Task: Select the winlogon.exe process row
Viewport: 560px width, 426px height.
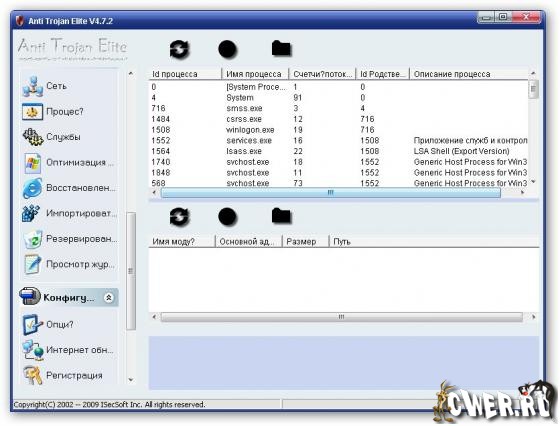Action: click(x=338, y=130)
